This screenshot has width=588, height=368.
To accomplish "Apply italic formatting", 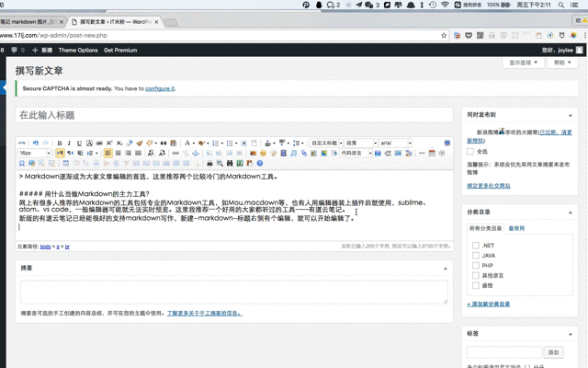I will point(70,144).
